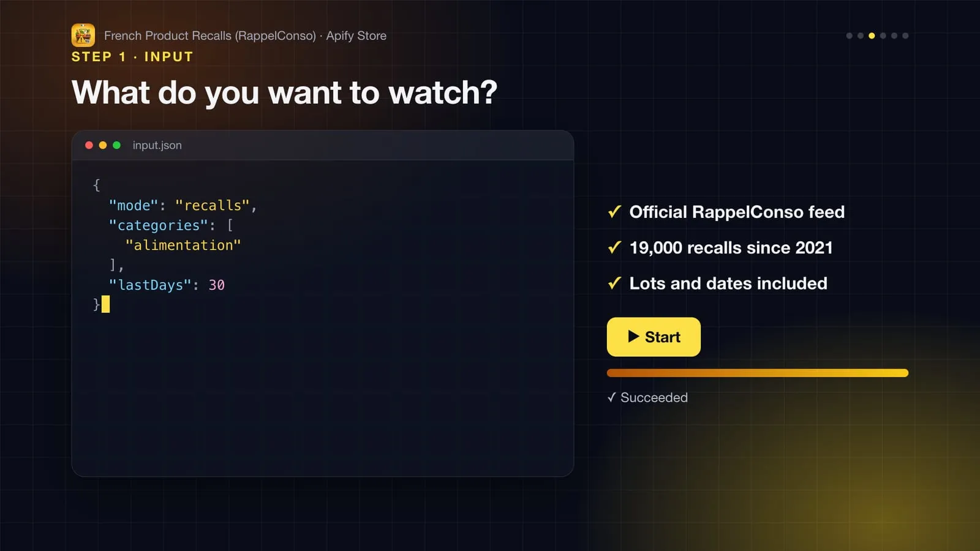Click the "recalls" value in the JSON
The height and width of the screenshot is (551, 980).
point(213,205)
